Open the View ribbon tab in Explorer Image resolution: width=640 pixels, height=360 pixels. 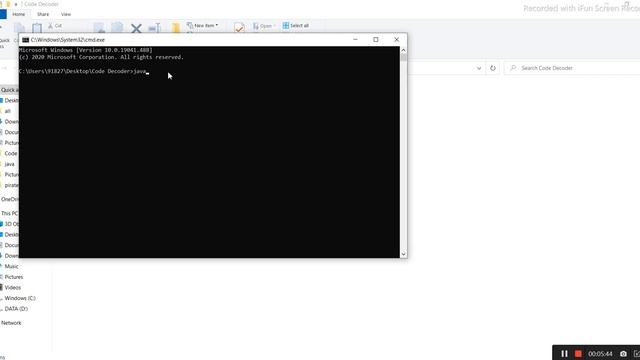66,14
